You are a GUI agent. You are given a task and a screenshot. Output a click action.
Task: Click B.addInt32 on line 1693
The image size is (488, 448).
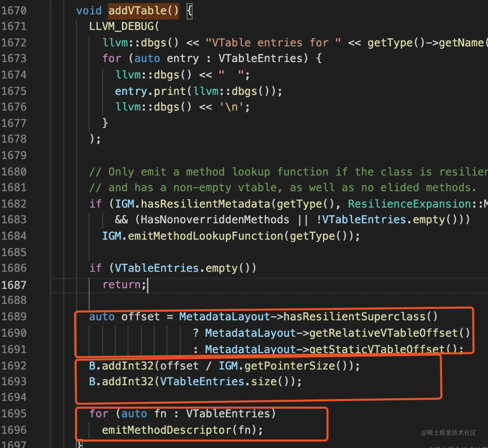click(x=121, y=382)
